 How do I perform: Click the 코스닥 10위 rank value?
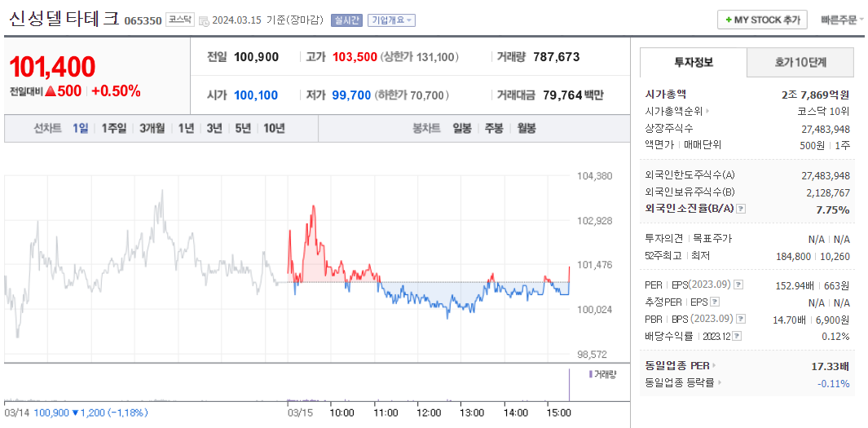click(824, 112)
